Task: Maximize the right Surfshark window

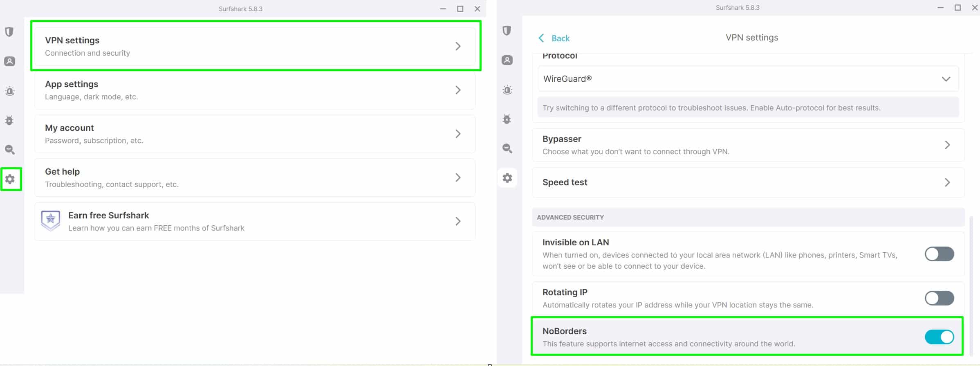Action: pyautogui.click(x=958, y=7)
